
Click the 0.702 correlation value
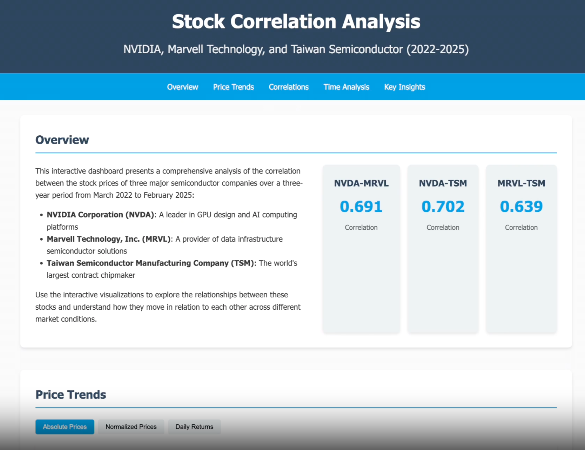coord(443,206)
